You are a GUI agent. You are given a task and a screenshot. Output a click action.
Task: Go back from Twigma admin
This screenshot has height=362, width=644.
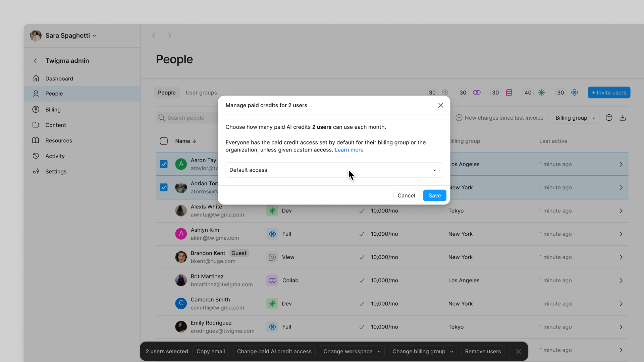pyautogui.click(x=36, y=61)
